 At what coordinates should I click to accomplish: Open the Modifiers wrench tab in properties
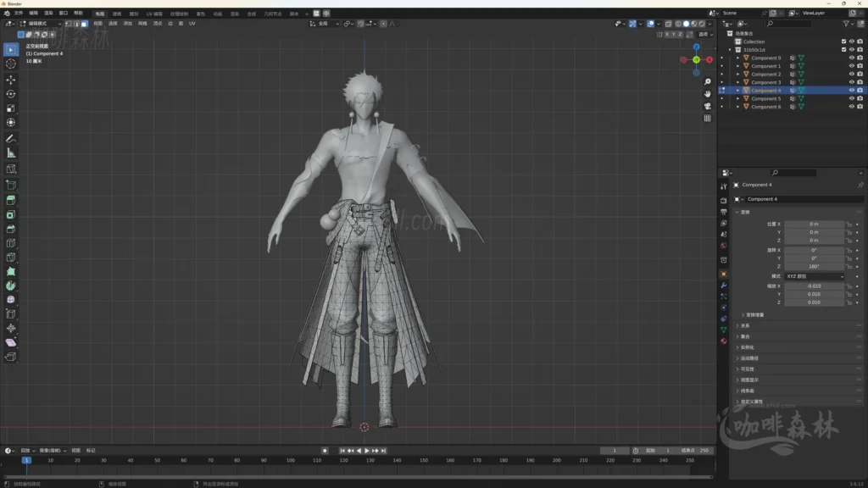(723, 286)
